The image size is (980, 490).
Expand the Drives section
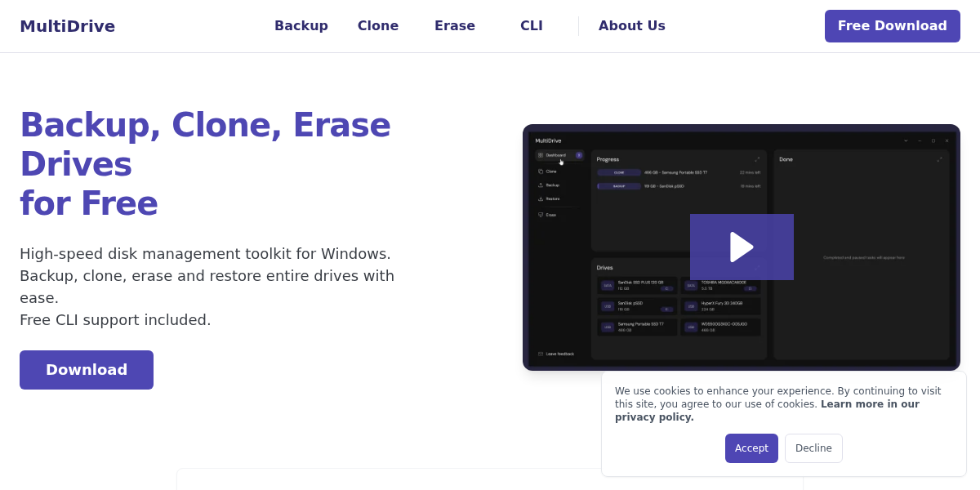click(759, 267)
